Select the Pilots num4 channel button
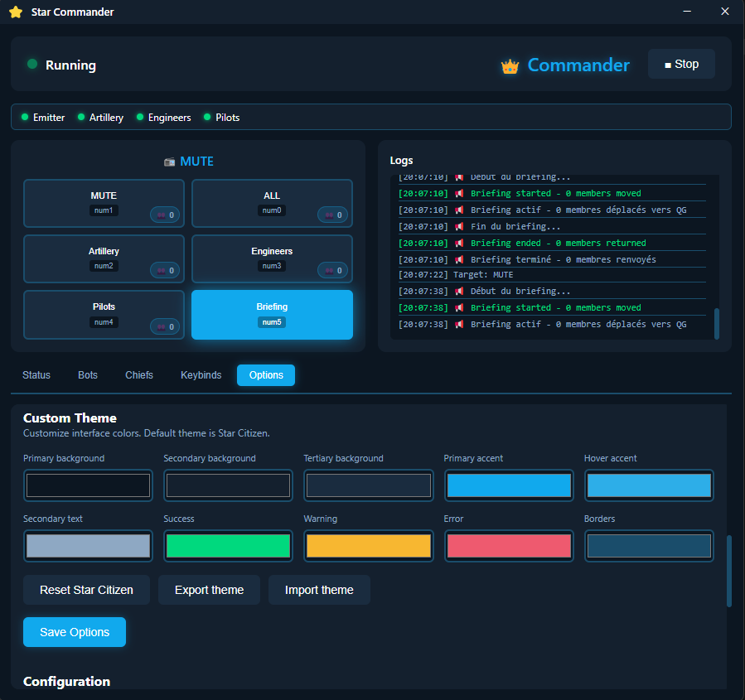 [104, 315]
